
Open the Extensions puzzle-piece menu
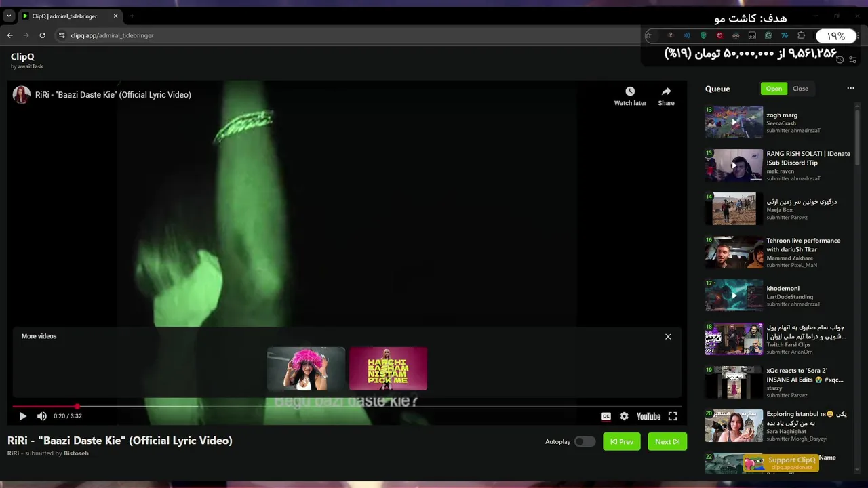click(x=801, y=35)
